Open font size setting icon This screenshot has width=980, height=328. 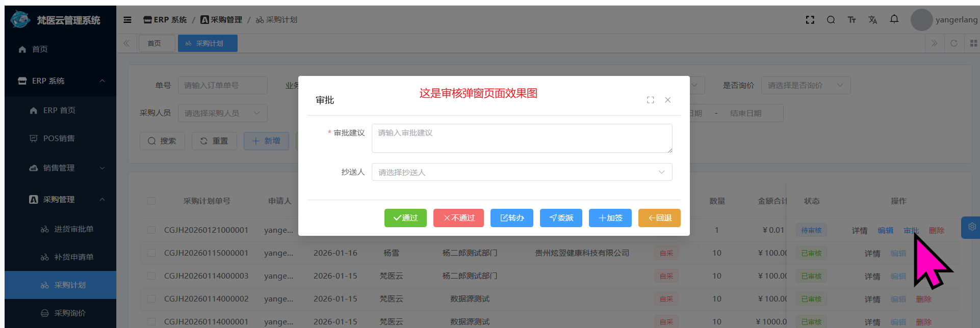pos(852,20)
